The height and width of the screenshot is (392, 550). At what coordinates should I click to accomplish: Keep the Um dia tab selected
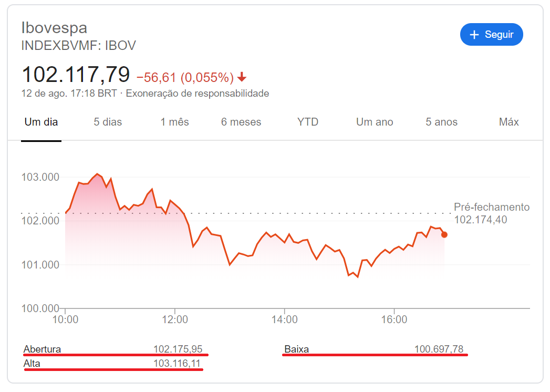tap(41, 121)
